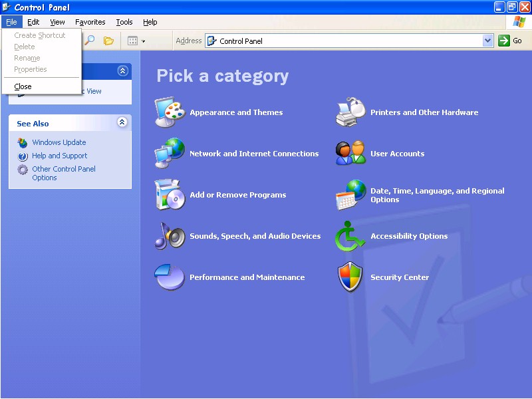Click the File menu header

click(11, 22)
